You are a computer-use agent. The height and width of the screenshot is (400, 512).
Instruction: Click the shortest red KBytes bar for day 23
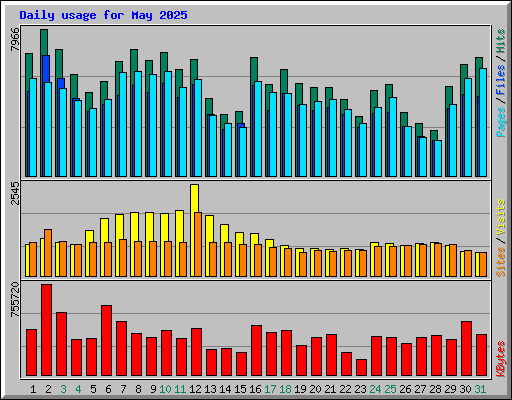click(x=362, y=368)
